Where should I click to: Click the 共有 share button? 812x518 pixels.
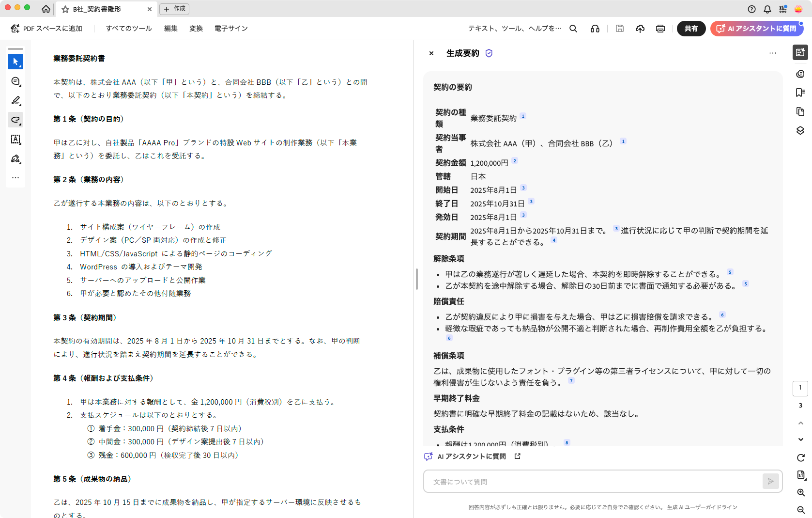coord(691,29)
